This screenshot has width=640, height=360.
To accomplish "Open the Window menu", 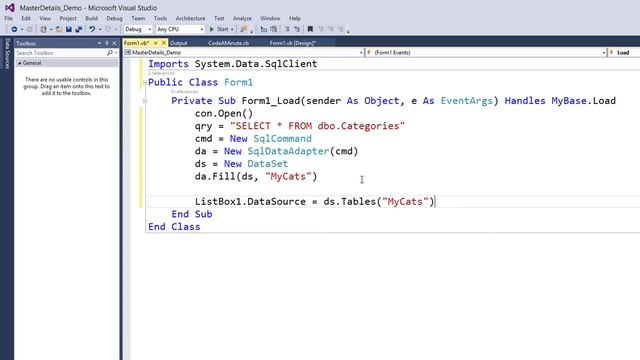I will coord(270,18).
